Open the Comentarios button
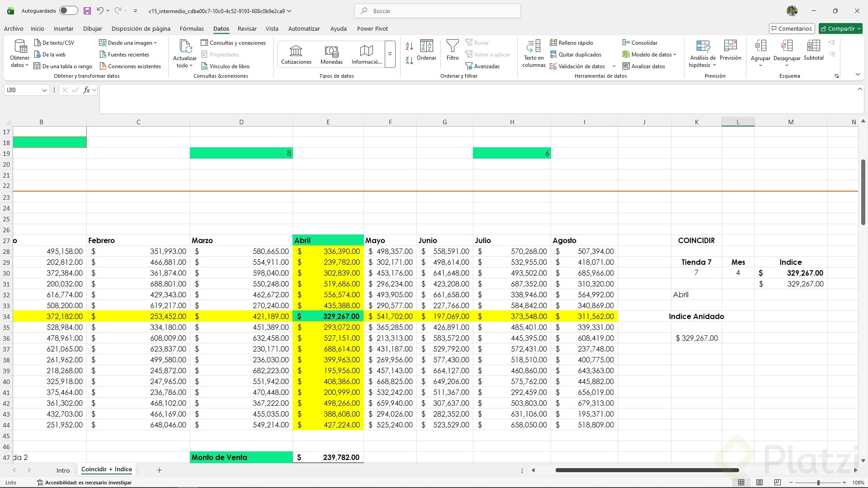The width and height of the screenshot is (868, 488). (792, 28)
